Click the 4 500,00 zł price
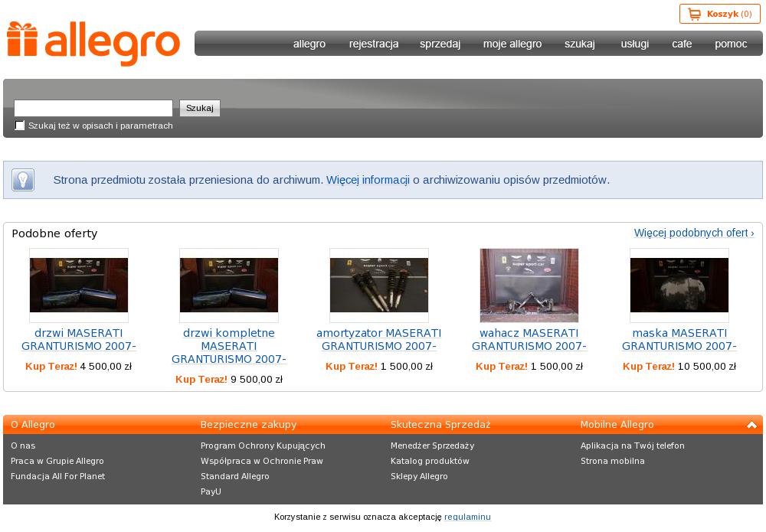 [x=106, y=367]
